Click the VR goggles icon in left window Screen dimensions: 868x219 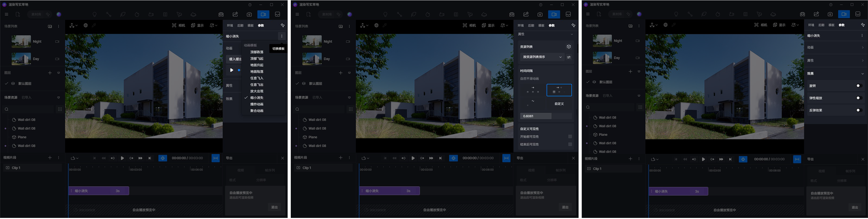(221, 14)
